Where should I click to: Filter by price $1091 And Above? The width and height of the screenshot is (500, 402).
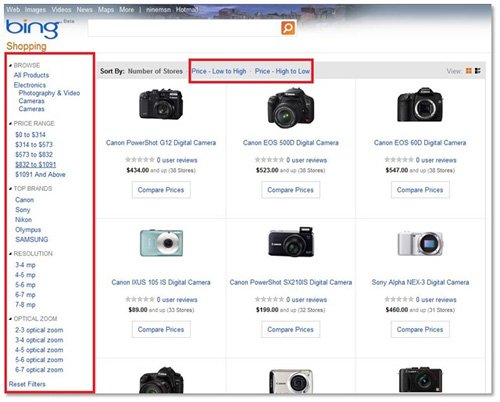tap(40, 175)
